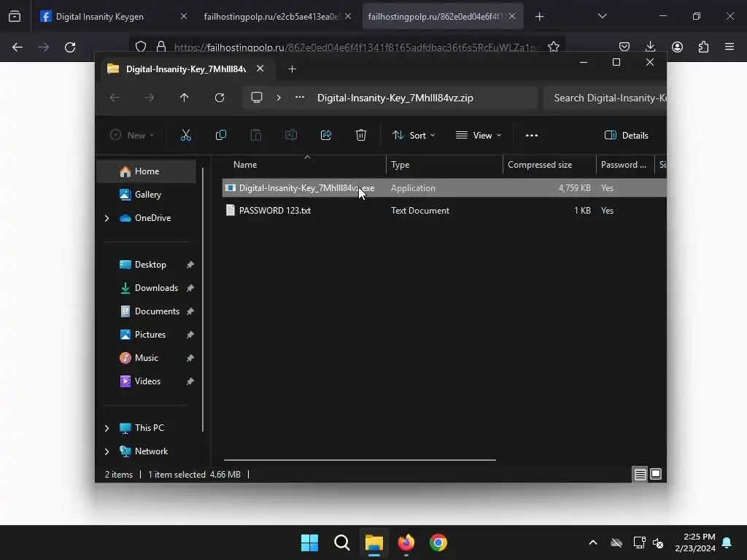Switch to large thumbnails view icon in status bar
Screen dimensions: 747x560
[x=656, y=474]
